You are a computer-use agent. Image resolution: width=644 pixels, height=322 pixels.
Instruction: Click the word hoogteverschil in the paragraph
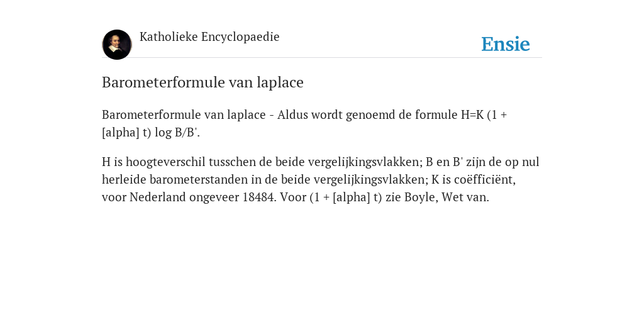click(165, 162)
